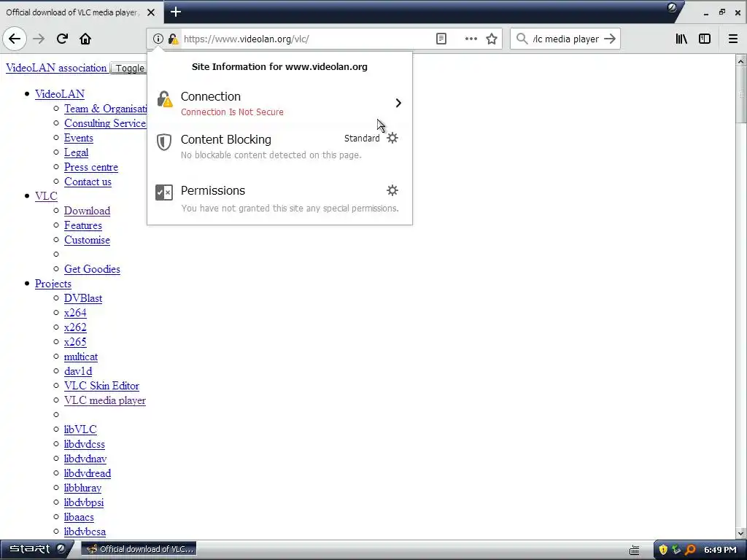The width and height of the screenshot is (747, 560).
Task: Open the libdvdread link
Action: click(x=88, y=473)
